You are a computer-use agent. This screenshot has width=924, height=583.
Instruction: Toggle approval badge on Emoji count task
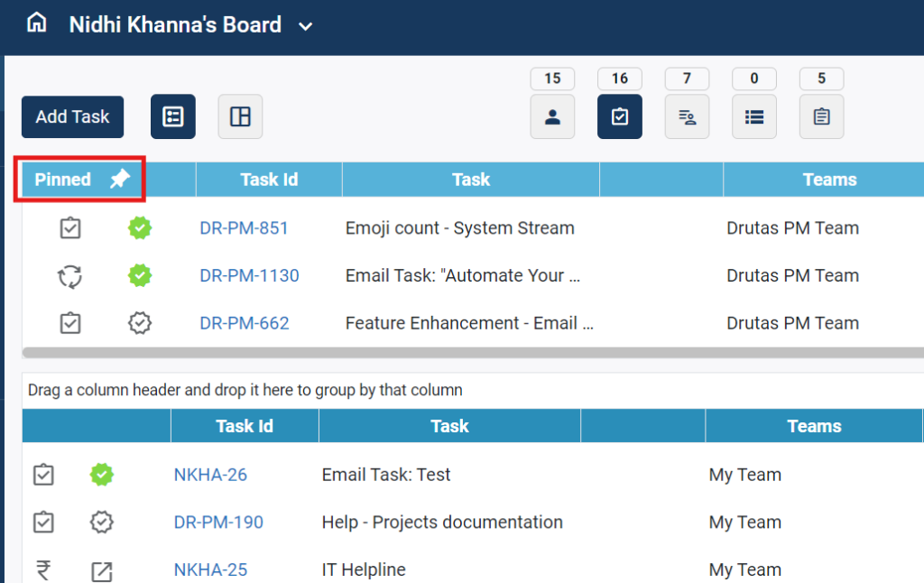140,227
